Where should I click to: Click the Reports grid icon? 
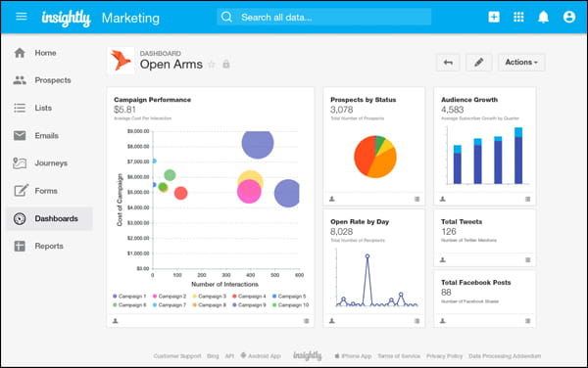[20, 246]
